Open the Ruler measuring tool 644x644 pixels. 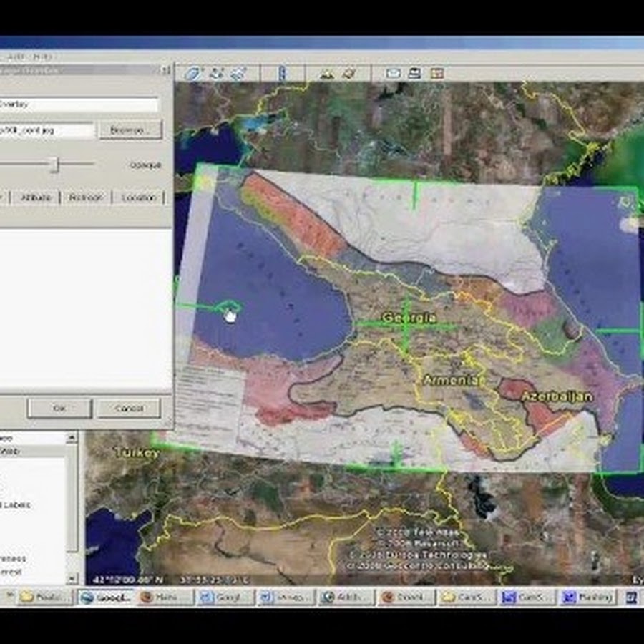[x=282, y=74]
